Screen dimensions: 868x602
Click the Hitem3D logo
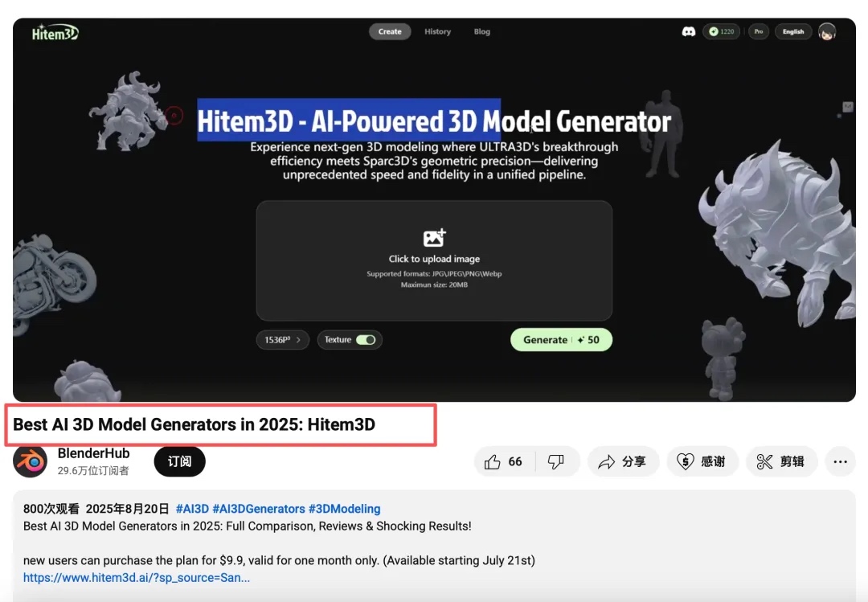[x=55, y=33]
